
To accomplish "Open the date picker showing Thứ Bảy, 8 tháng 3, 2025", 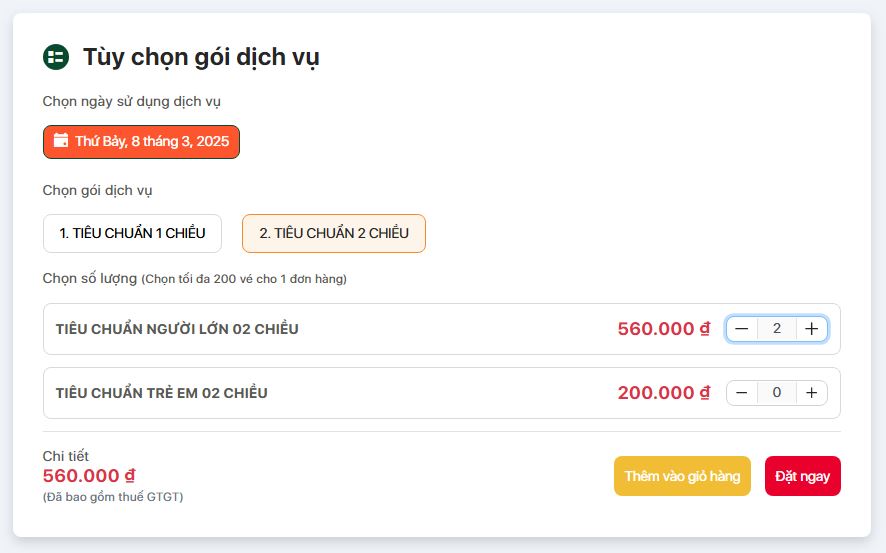I will pos(141,142).
